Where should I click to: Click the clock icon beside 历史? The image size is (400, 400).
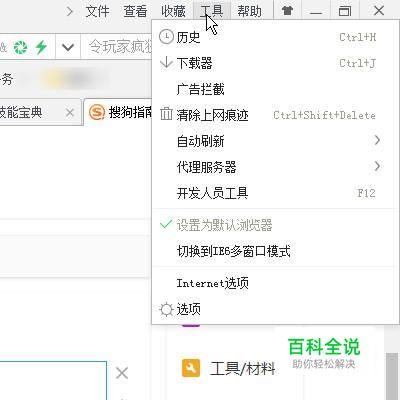coord(166,37)
